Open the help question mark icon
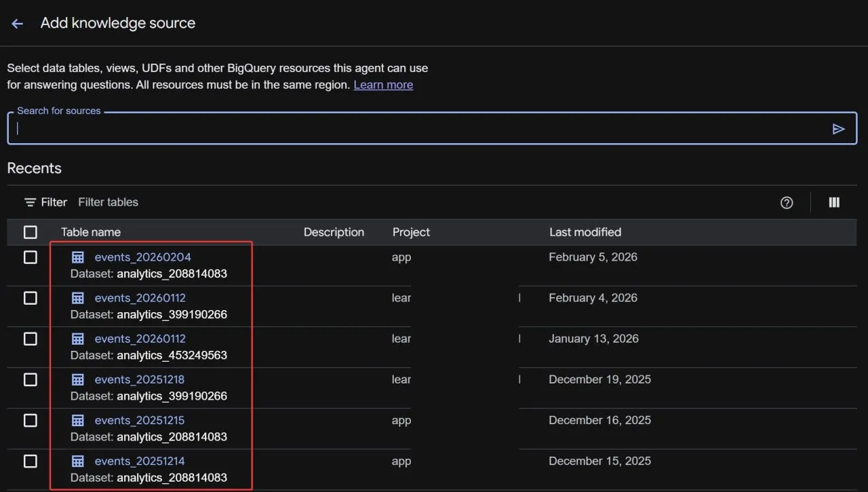Image resolution: width=868 pixels, height=492 pixels. [787, 202]
